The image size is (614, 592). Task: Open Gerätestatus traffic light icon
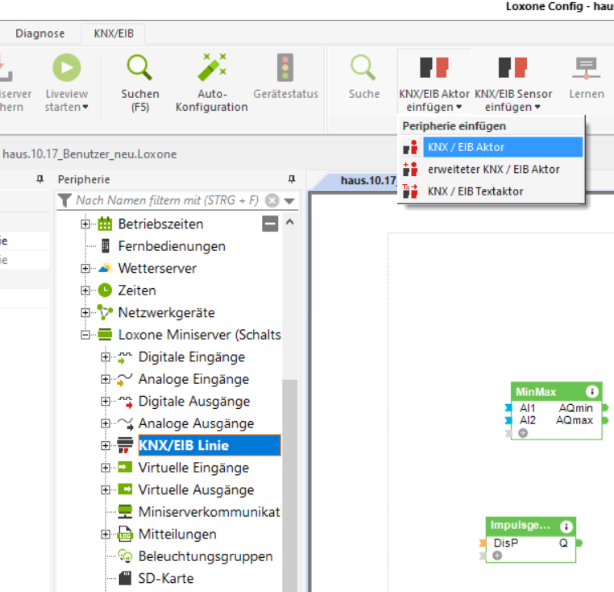pyautogui.click(x=285, y=67)
